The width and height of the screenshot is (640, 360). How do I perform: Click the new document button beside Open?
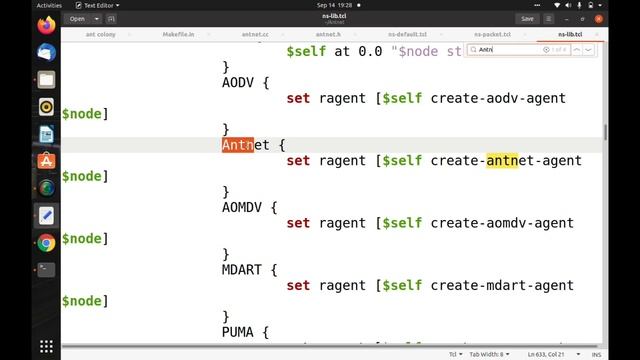point(111,19)
